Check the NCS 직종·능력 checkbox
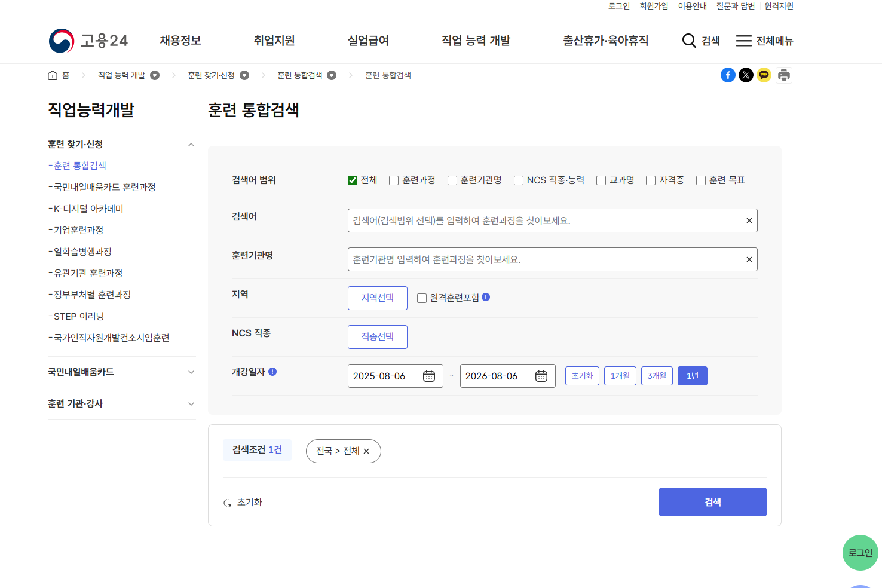The width and height of the screenshot is (882, 588). (519, 180)
